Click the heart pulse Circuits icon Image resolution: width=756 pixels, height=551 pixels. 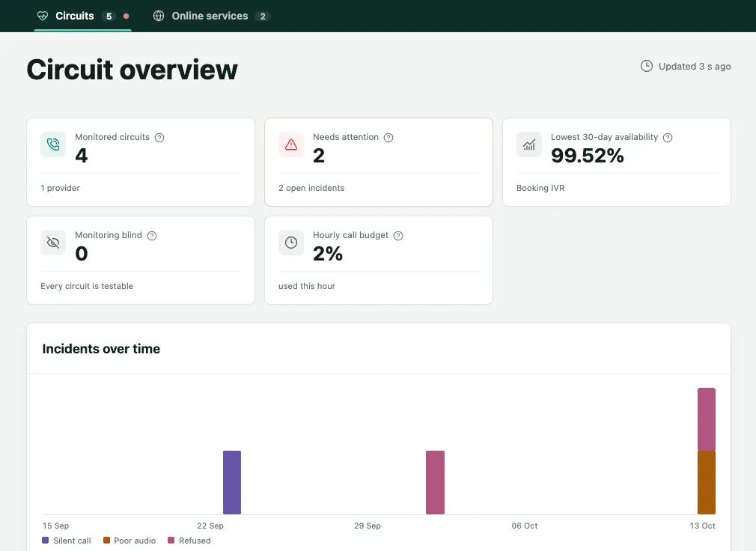coord(43,16)
